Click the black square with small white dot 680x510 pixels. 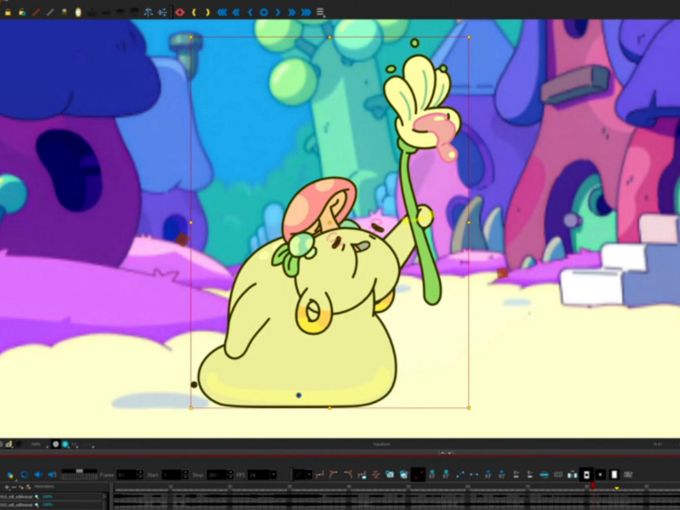[600, 475]
